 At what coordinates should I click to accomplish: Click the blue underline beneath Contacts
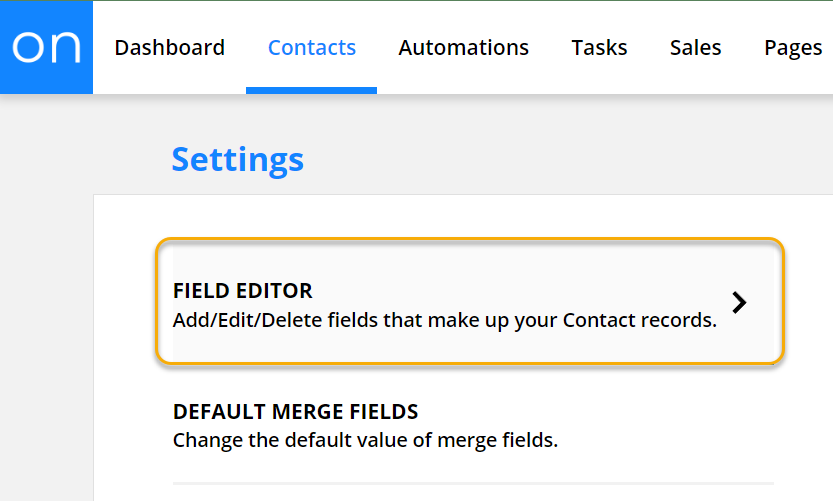[x=311, y=91]
